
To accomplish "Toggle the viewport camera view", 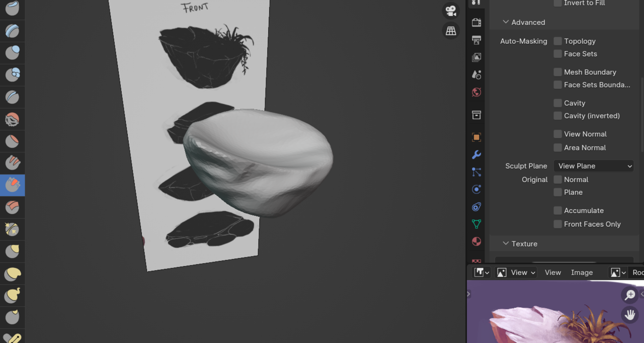I will (451, 11).
